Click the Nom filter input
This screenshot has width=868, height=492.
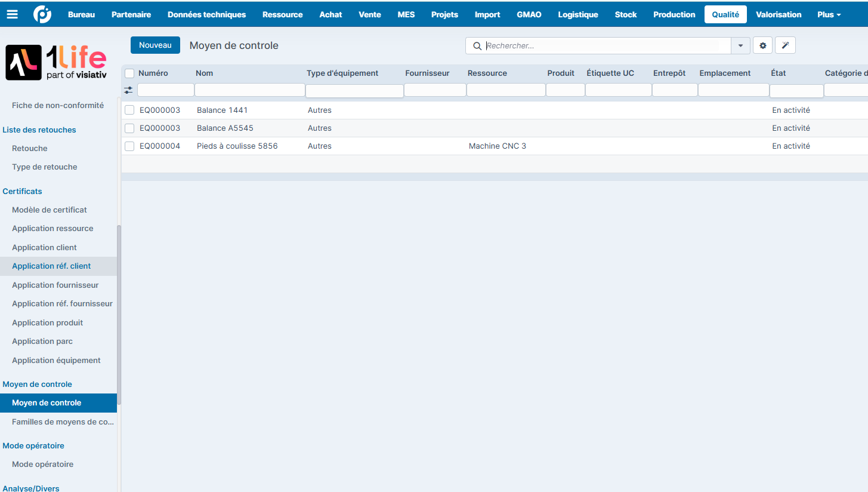click(249, 90)
